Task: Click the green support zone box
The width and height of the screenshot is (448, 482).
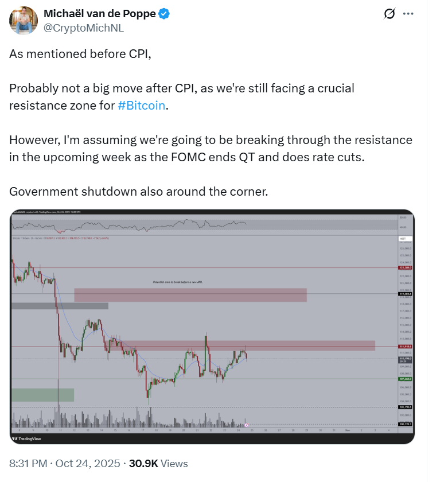Action: [x=42, y=395]
